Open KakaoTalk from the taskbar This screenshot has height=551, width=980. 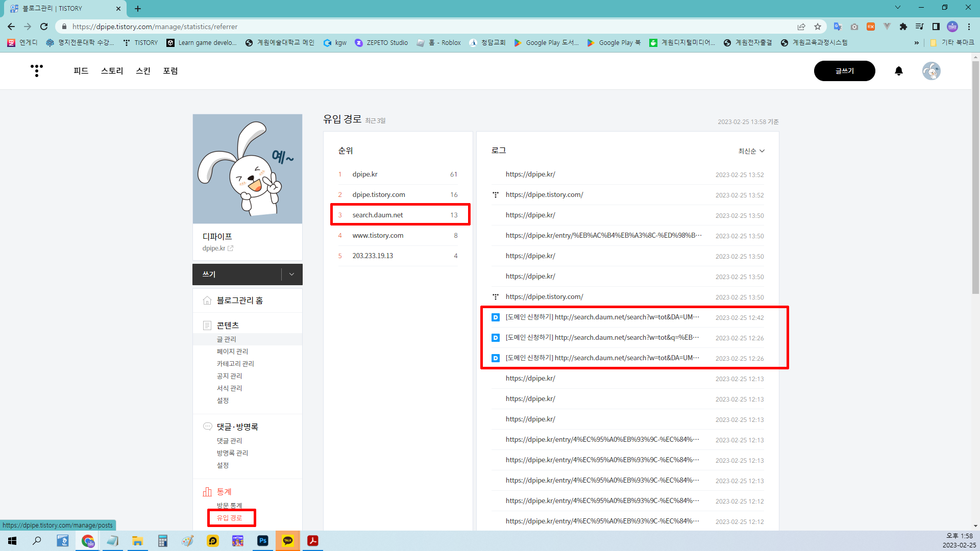click(288, 541)
